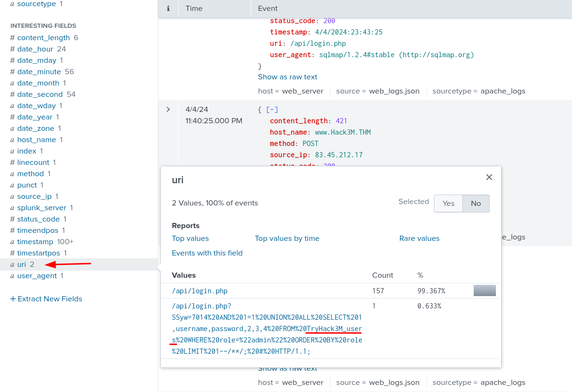The width and height of the screenshot is (572, 392).
Task: Set Selected to Yes for uri
Action: click(448, 204)
